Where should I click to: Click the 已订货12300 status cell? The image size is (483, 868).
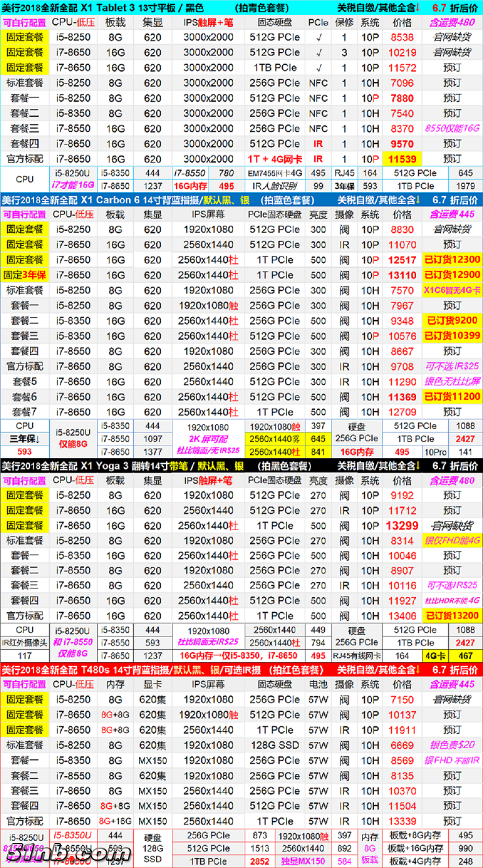click(x=452, y=260)
